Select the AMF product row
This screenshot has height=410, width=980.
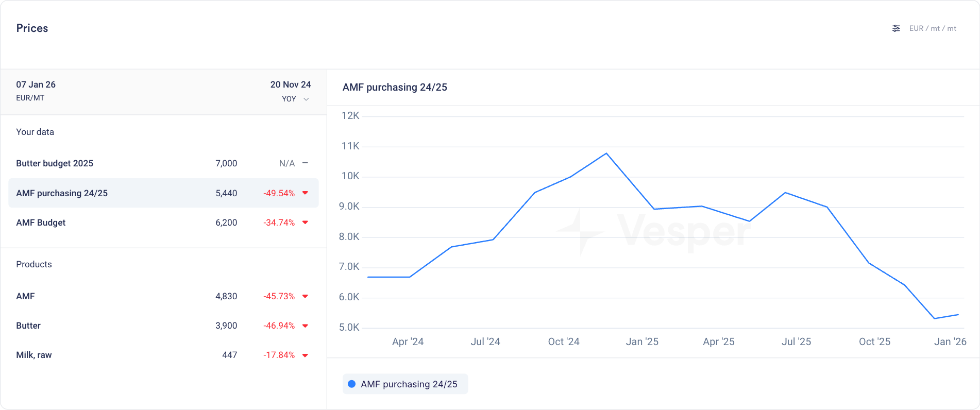click(x=25, y=296)
